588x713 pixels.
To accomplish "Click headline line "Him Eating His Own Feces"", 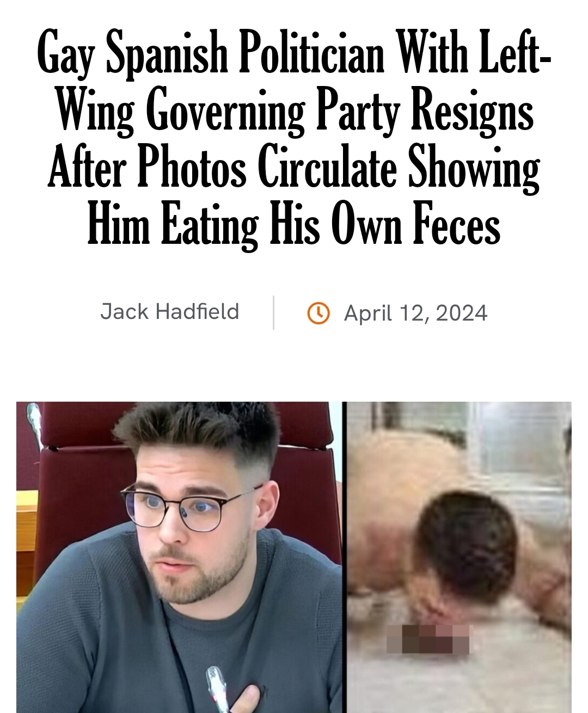I will (294, 224).
